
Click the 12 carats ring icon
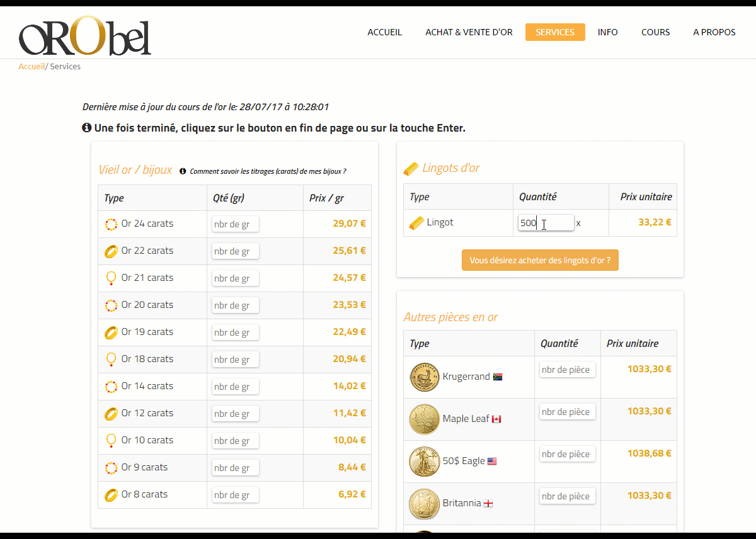click(x=111, y=414)
